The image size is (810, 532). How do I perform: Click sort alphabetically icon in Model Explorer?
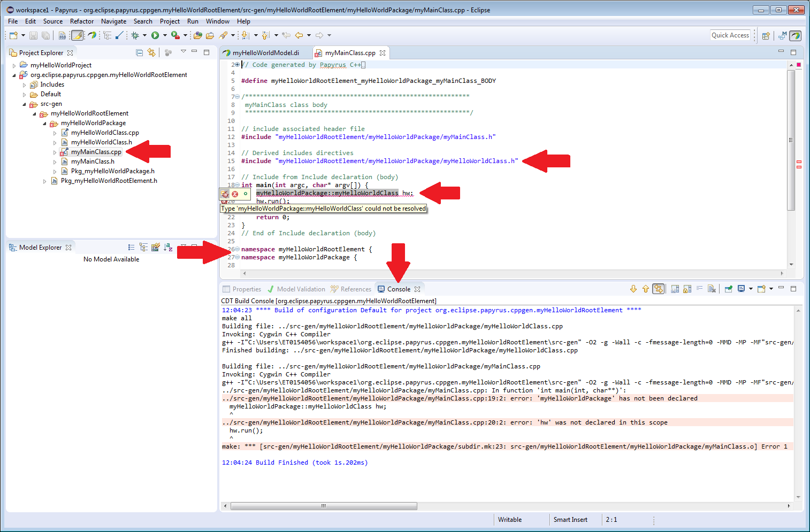(168, 247)
